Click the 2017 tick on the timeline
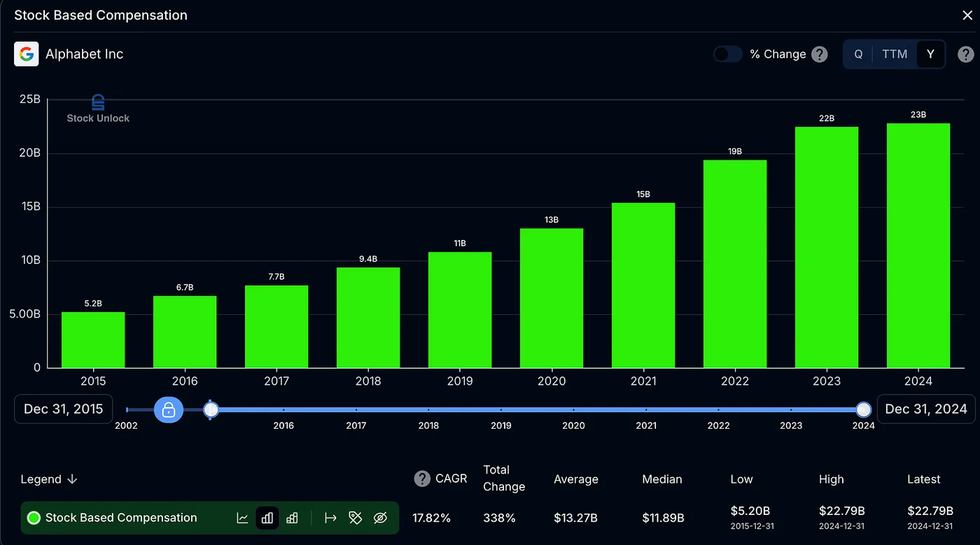 [x=356, y=410]
